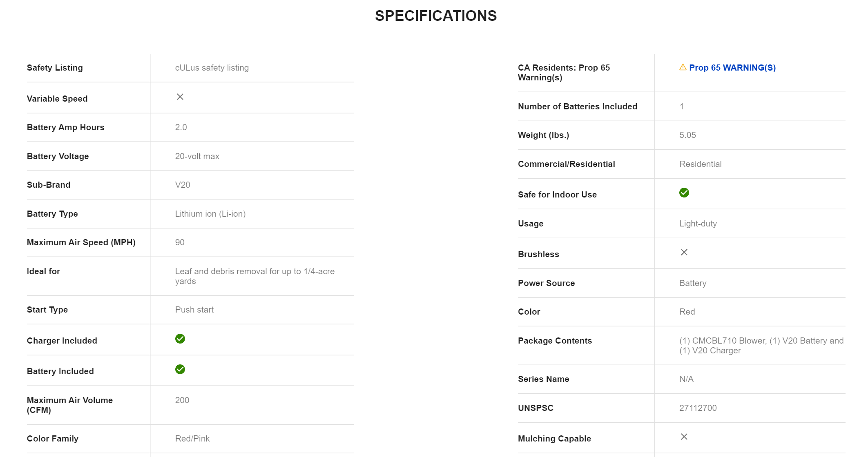868x457 pixels.
Task: Click the green checkmark for Battery Included
Action: (180, 369)
